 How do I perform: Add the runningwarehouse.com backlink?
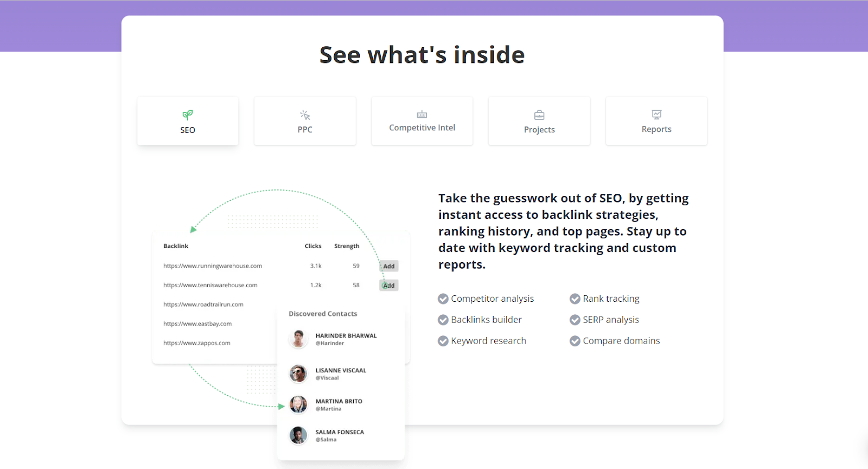tap(389, 267)
